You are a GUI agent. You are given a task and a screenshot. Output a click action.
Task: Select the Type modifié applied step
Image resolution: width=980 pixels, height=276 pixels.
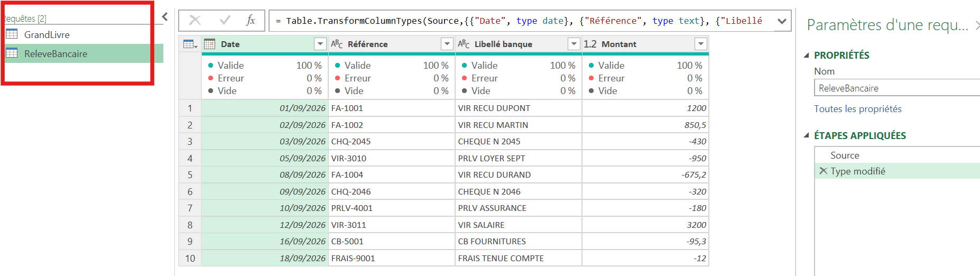897,171
